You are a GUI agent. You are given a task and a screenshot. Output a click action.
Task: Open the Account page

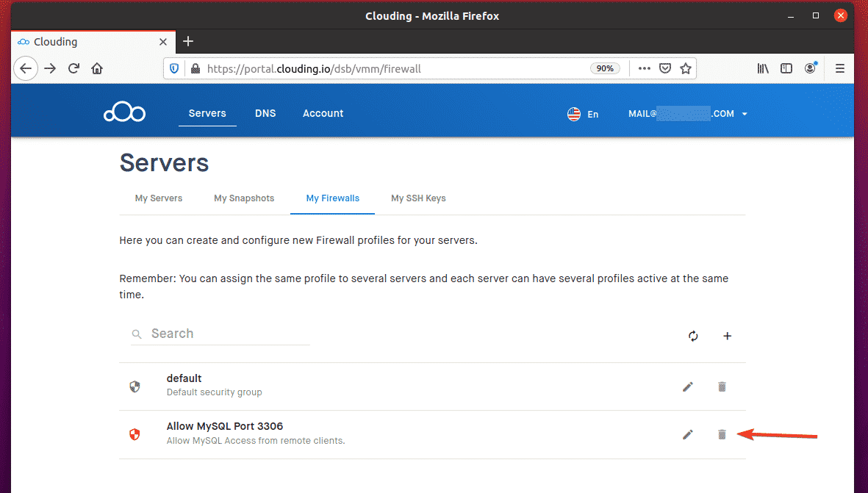click(x=323, y=113)
